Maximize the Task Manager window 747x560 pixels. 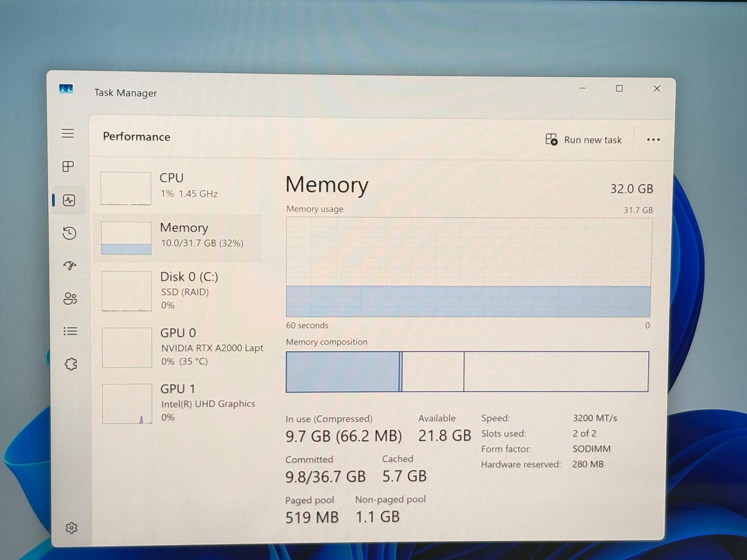pyautogui.click(x=619, y=88)
